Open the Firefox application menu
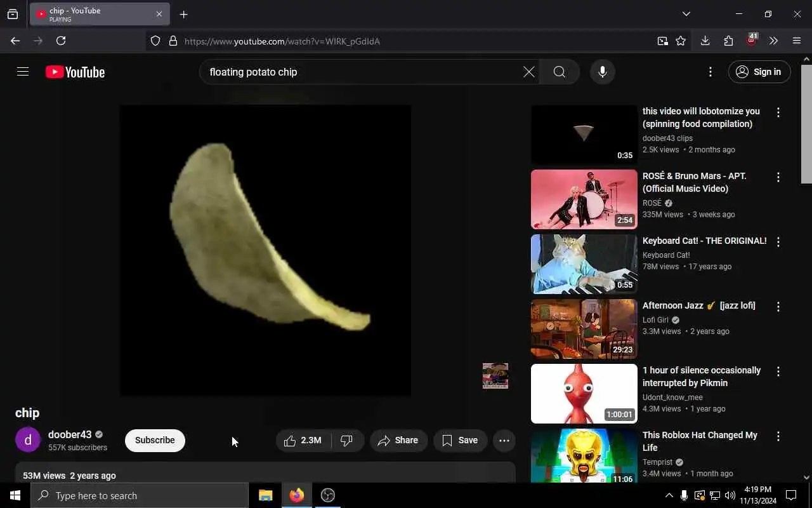Image resolution: width=812 pixels, height=508 pixels. (797, 41)
